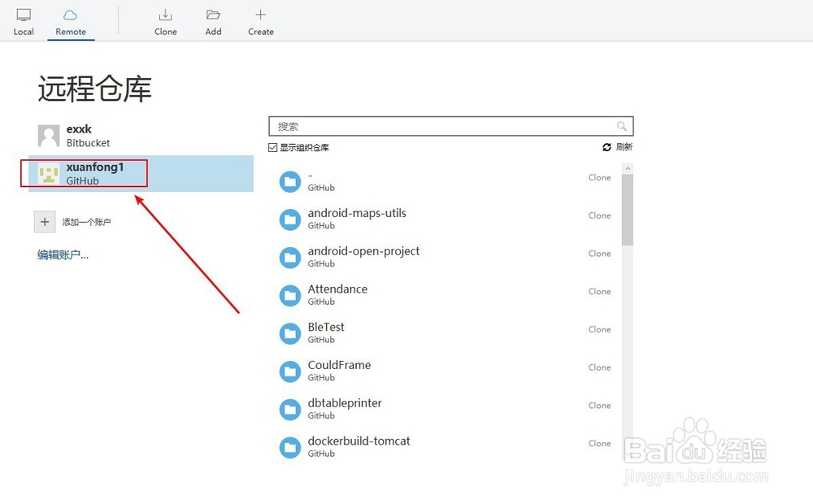Select the Attendance repository name

coord(337,289)
